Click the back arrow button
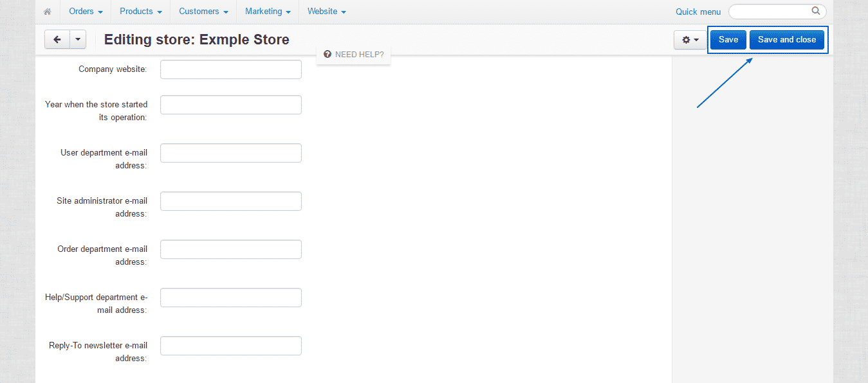The height and width of the screenshot is (383, 868). coord(57,40)
